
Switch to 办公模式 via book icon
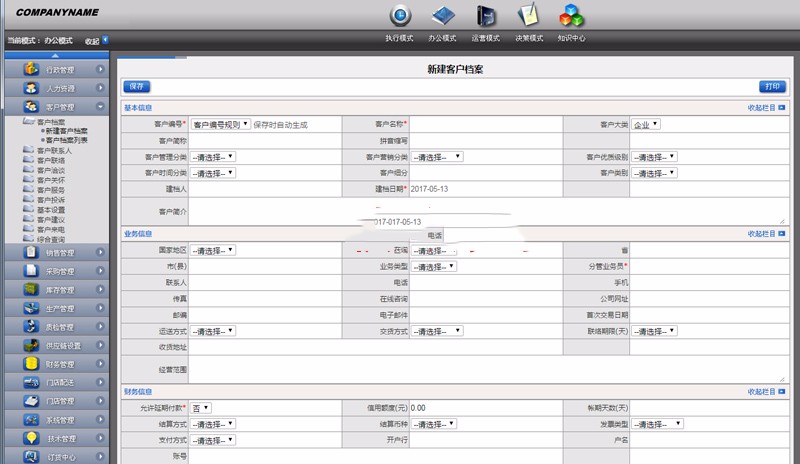coord(443,16)
